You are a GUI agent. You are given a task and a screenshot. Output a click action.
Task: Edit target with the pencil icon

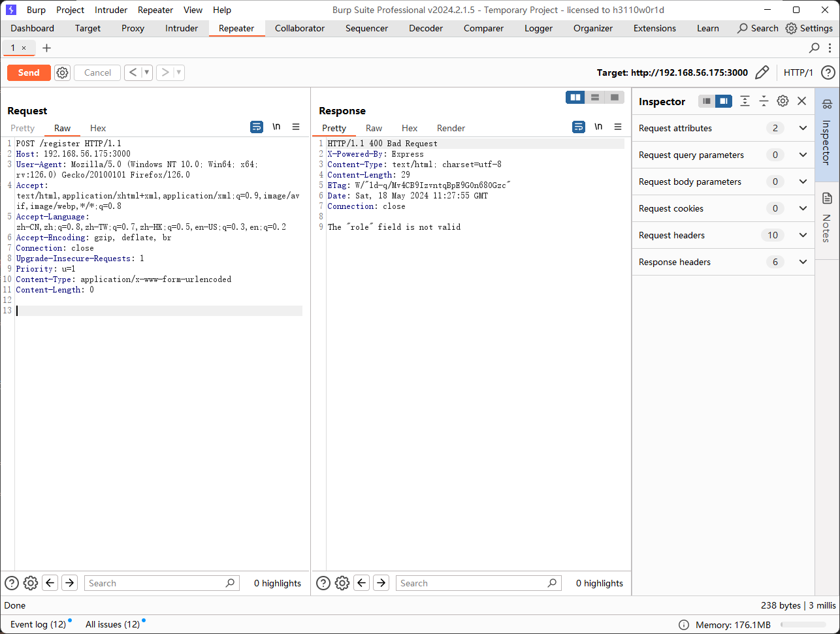[762, 72]
